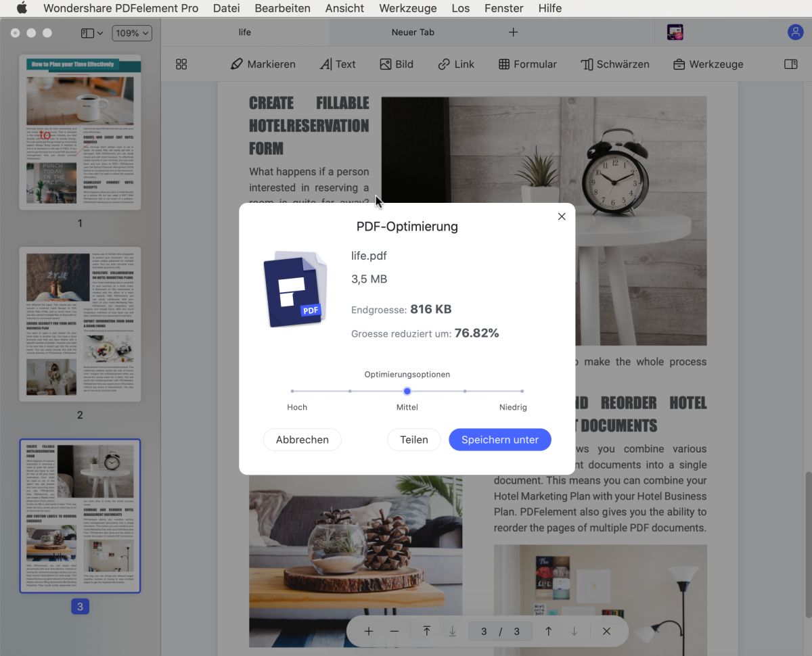
Task: Select the Formular tool
Action: click(528, 64)
